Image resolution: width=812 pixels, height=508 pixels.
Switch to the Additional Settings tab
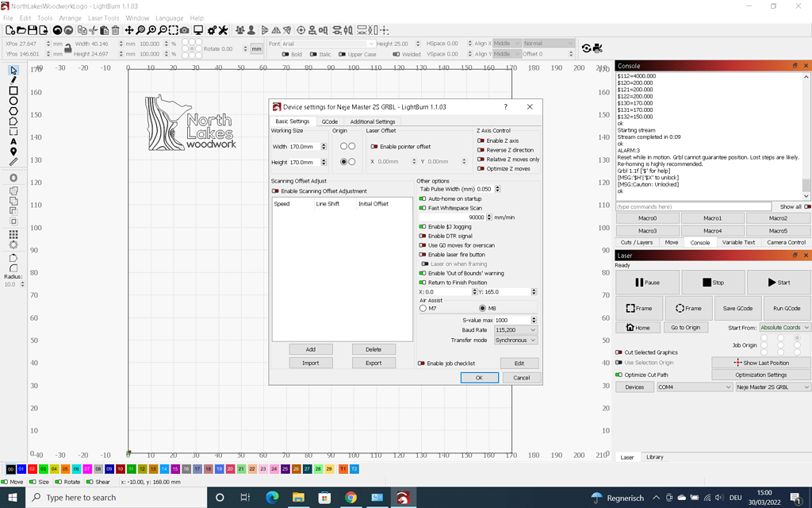(x=373, y=121)
